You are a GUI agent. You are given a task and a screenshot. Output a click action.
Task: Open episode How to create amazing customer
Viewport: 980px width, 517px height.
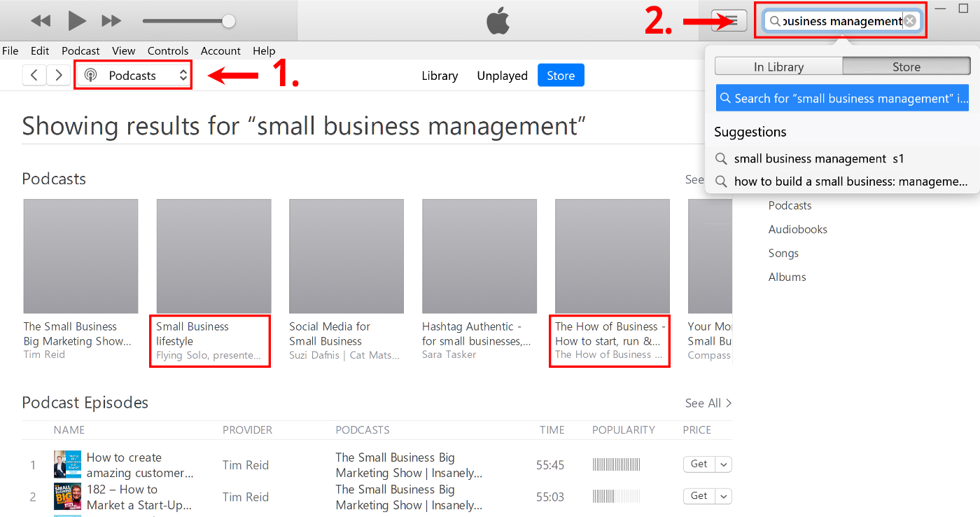[x=140, y=465]
